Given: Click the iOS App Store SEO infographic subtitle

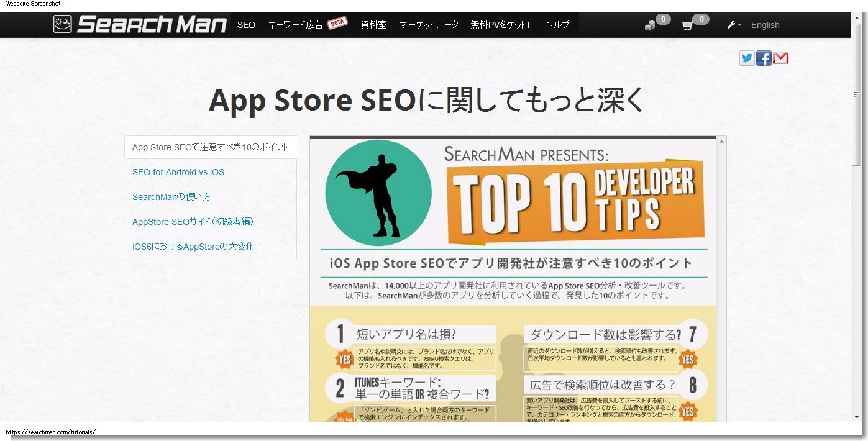Looking at the screenshot, I should coord(511,263).
